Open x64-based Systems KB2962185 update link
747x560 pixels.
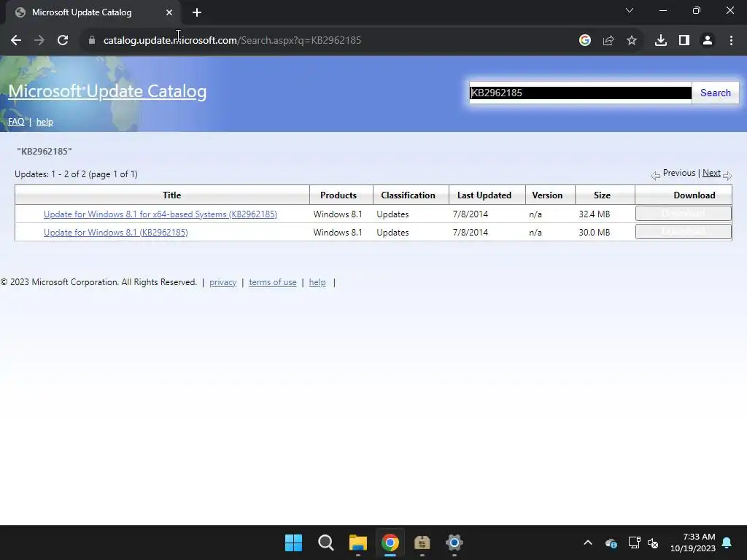pyautogui.click(x=160, y=214)
